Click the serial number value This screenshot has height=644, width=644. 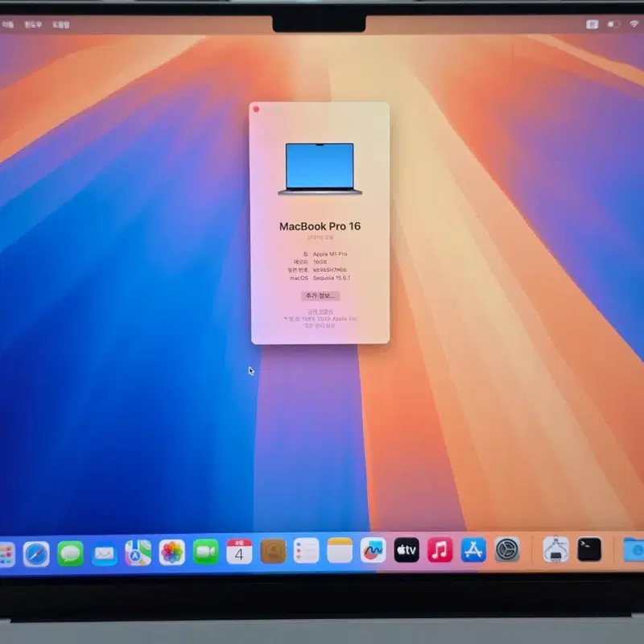pos(330,270)
